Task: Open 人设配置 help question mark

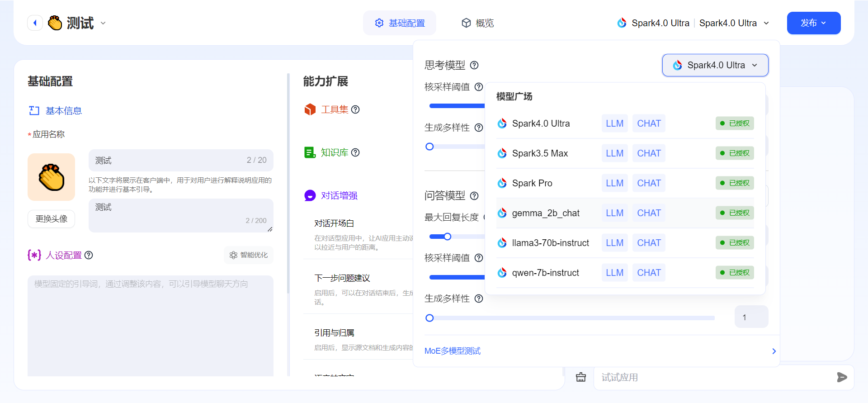Action: pos(89,255)
